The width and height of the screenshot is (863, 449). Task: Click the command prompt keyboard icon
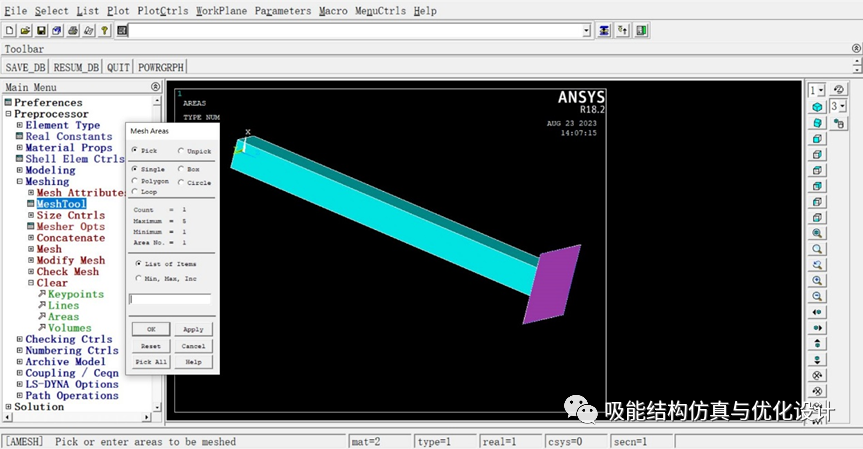coord(122,31)
